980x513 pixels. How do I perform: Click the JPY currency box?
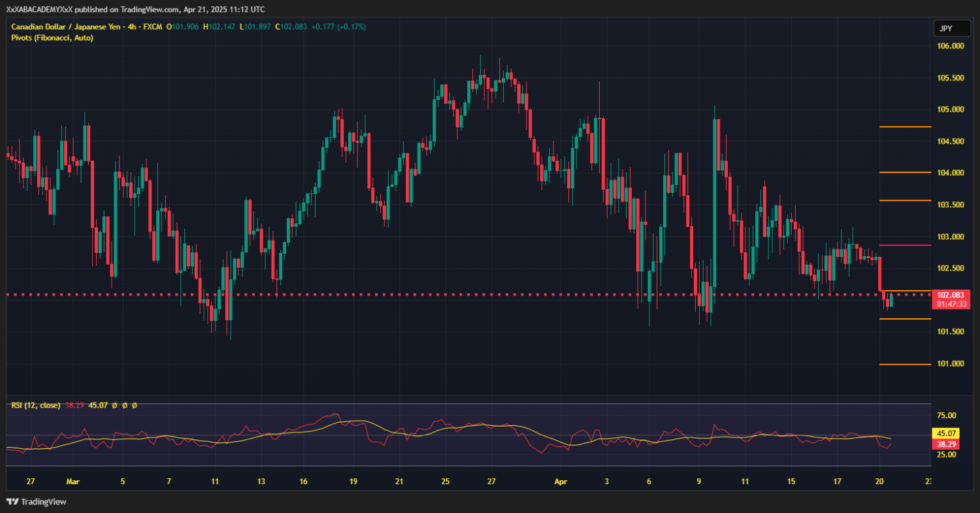coord(945,29)
